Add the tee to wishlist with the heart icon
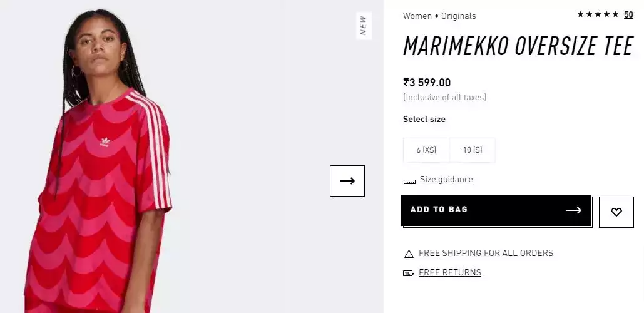The height and width of the screenshot is (313, 644). tap(616, 212)
